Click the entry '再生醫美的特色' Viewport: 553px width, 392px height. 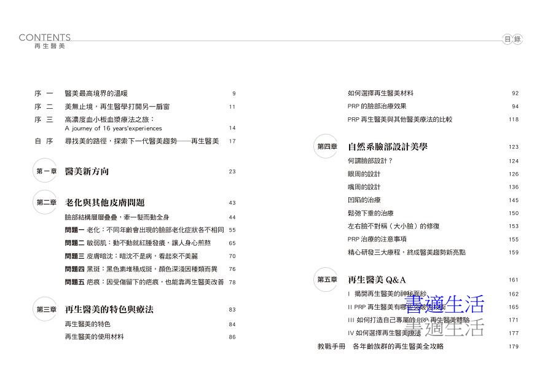pyautogui.click(x=87, y=324)
